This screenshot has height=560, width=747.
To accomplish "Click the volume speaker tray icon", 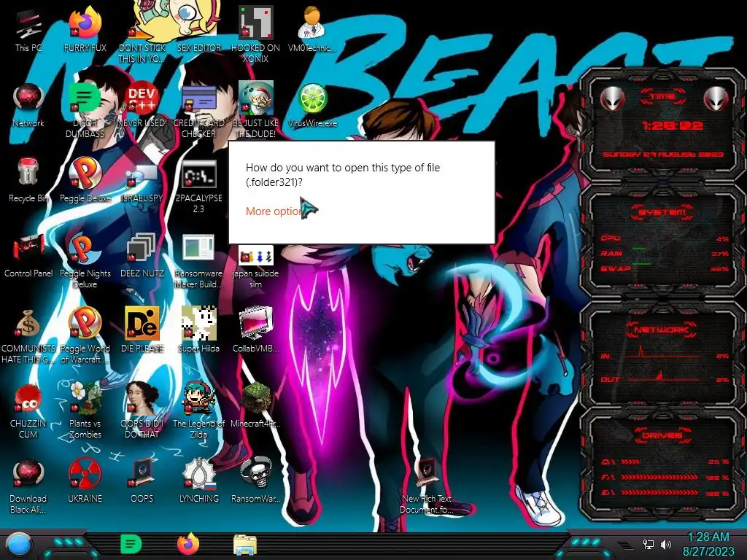I will (665, 544).
